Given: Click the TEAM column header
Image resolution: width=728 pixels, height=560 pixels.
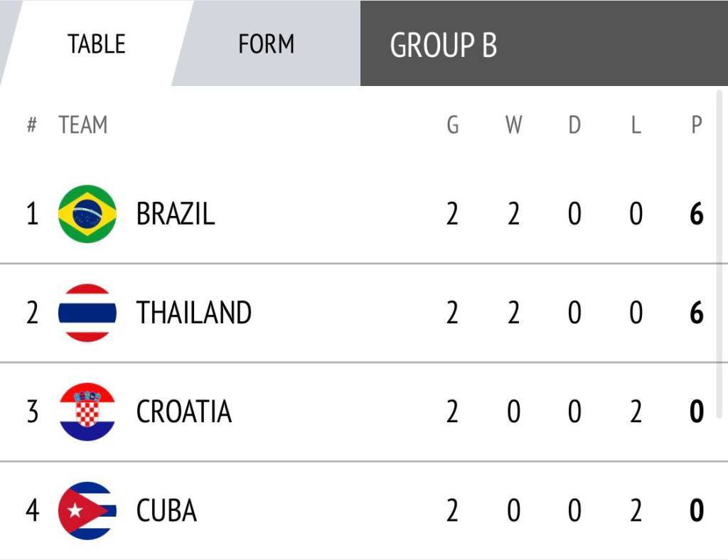Looking at the screenshot, I should [83, 125].
